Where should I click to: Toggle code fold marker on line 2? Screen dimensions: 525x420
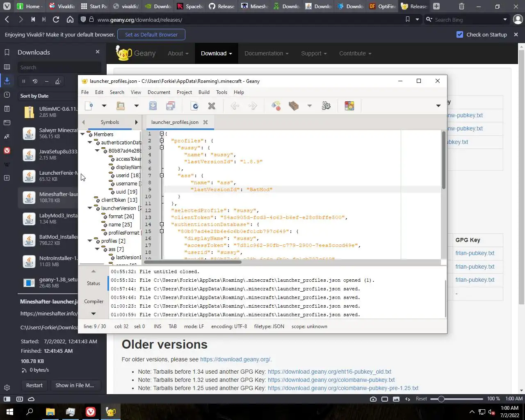pyautogui.click(x=162, y=141)
